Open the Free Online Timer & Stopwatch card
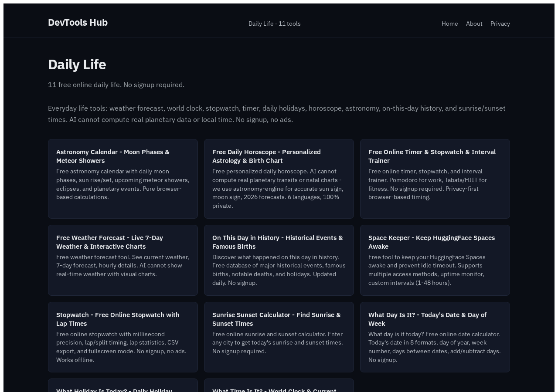 435,179
